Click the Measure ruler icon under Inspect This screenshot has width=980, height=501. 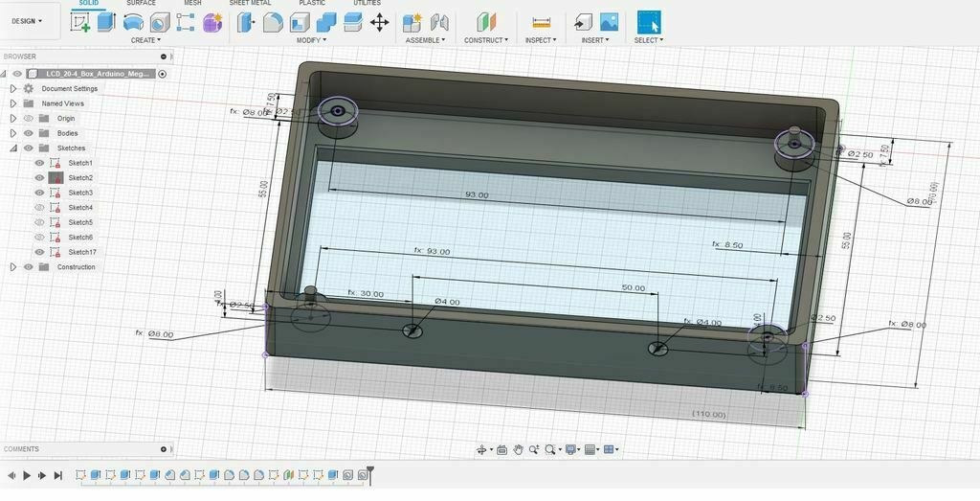pyautogui.click(x=541, y=22)
